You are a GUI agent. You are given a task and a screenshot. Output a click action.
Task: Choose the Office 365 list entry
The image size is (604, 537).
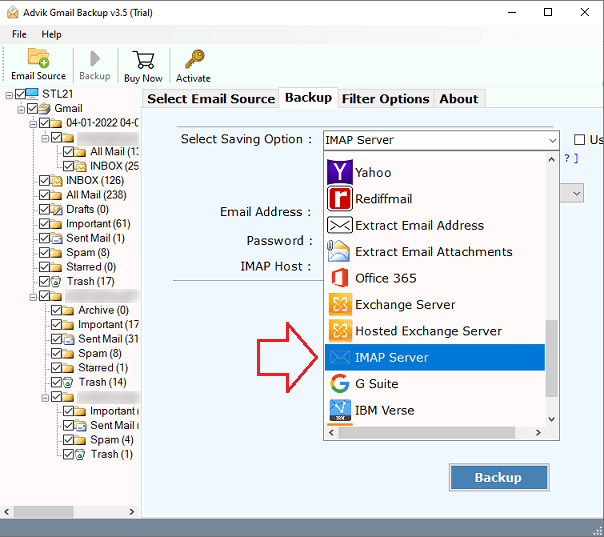point(435,278)
